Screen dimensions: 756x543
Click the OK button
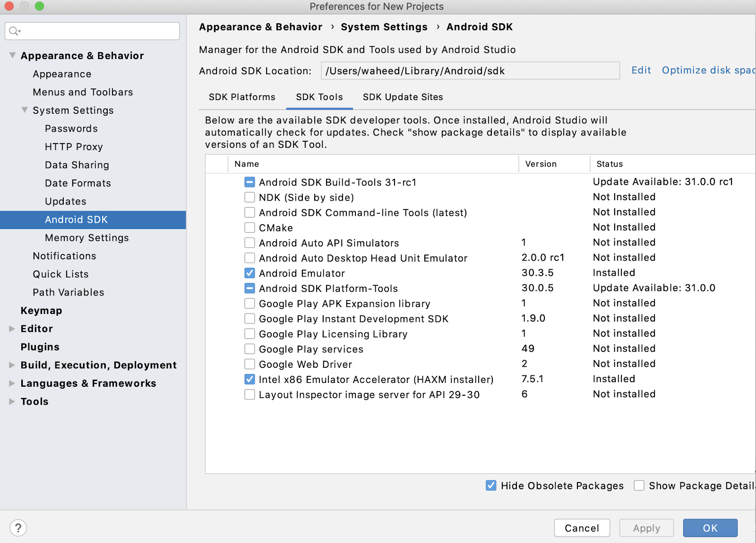point(710,528)
